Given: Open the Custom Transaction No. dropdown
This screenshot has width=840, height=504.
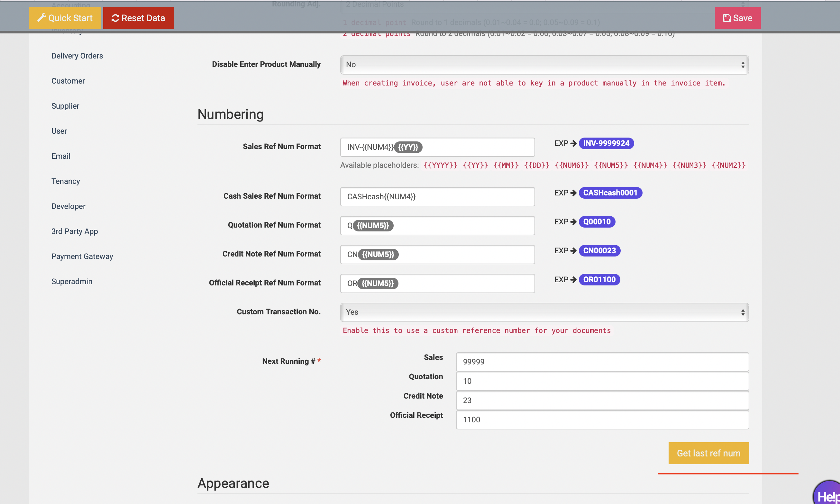Looking at the screenshot, I should pyautogui.click(x=544, y=312).
